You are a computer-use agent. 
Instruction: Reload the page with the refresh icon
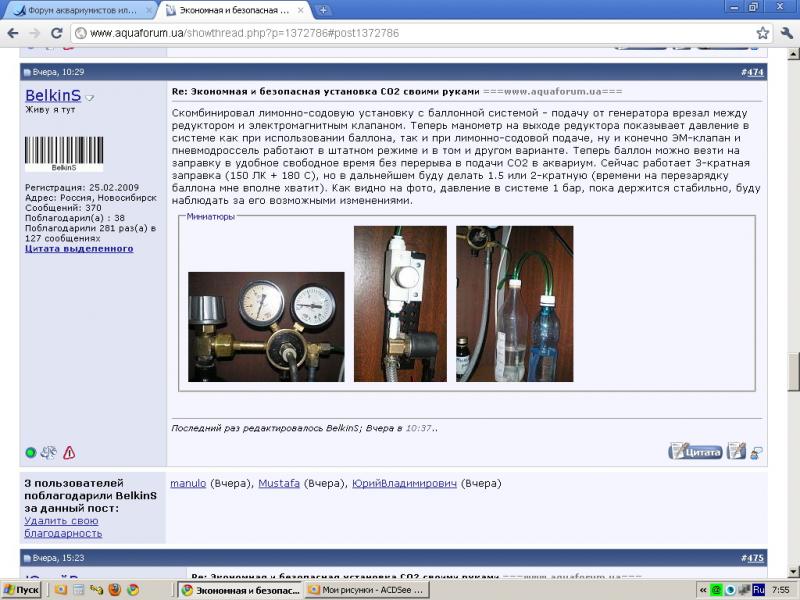57,33
